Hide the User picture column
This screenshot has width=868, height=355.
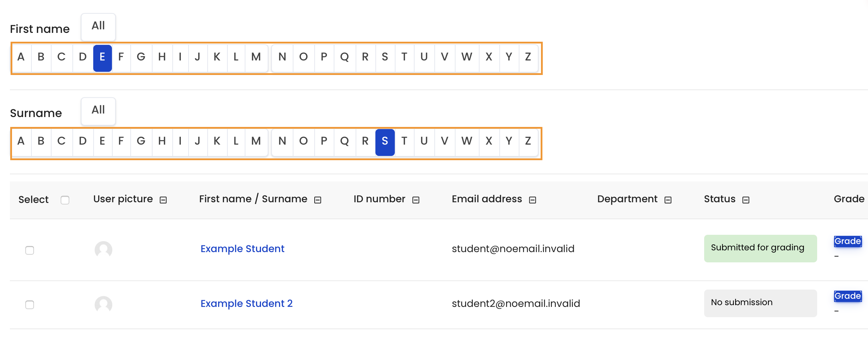click(x=163, y=199)
